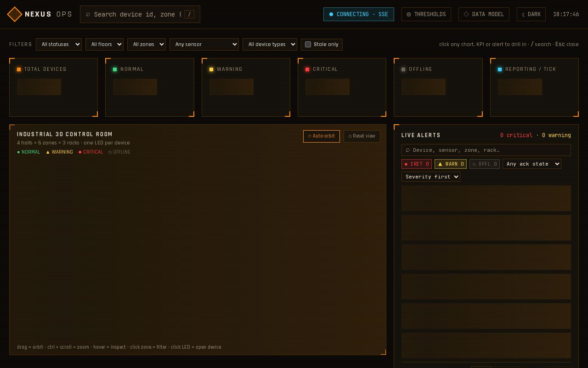The width and height of the screenshot is (588, 368).
Task: Click the search icon in Live Alerts
Action: pyautogui.click(x=407, y=150)
